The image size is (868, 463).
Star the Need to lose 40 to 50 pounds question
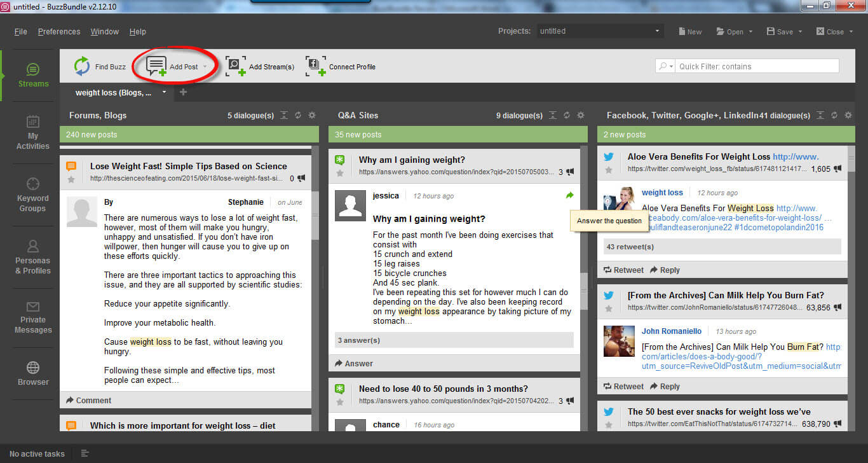(x=340, y=402)
